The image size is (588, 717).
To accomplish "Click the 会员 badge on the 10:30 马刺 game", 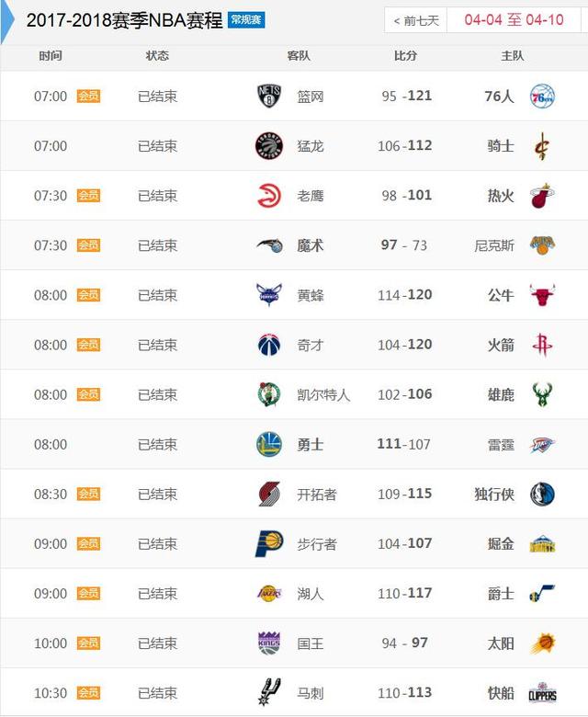I will 88,693.
